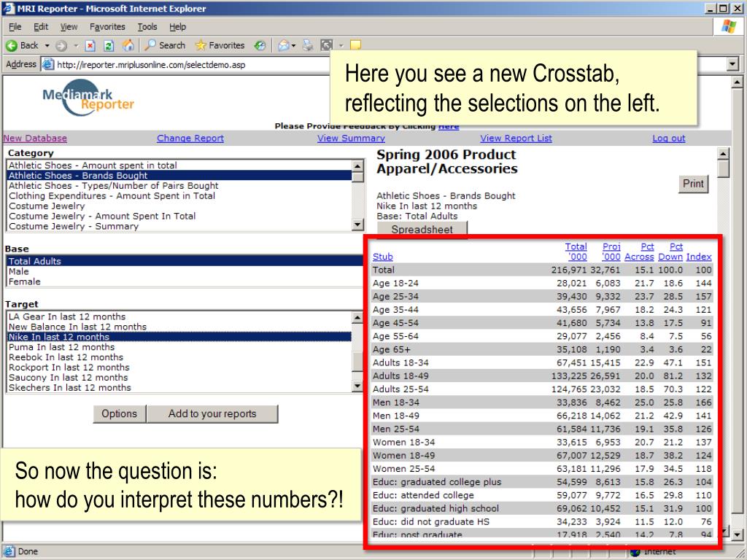Screen dimensions: 747x560
Task: Open the Mail envelope icon
Action: pos(284,46)
